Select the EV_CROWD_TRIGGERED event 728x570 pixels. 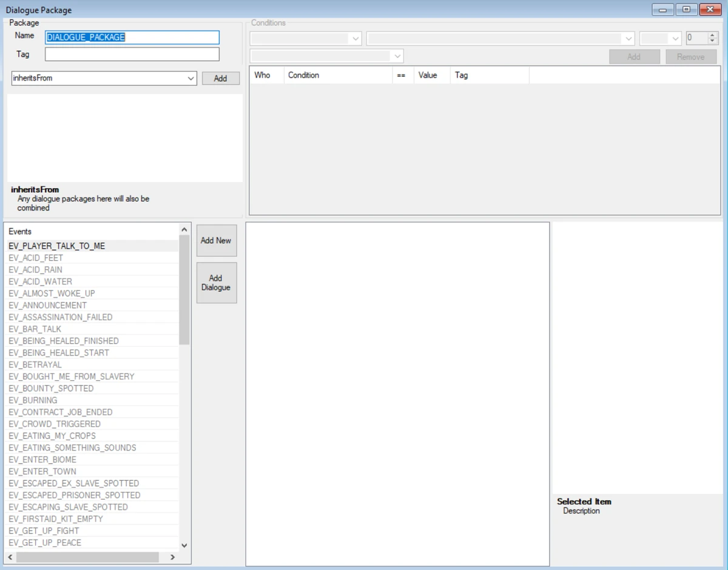pos(54,424)
